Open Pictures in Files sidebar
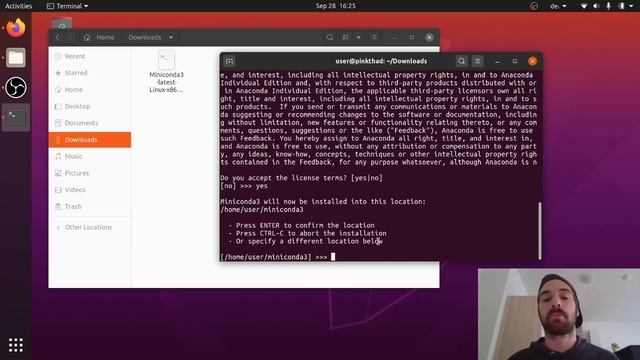Image resolution: width=640 pixels, height=360 pixels. (x=90, y=173)
